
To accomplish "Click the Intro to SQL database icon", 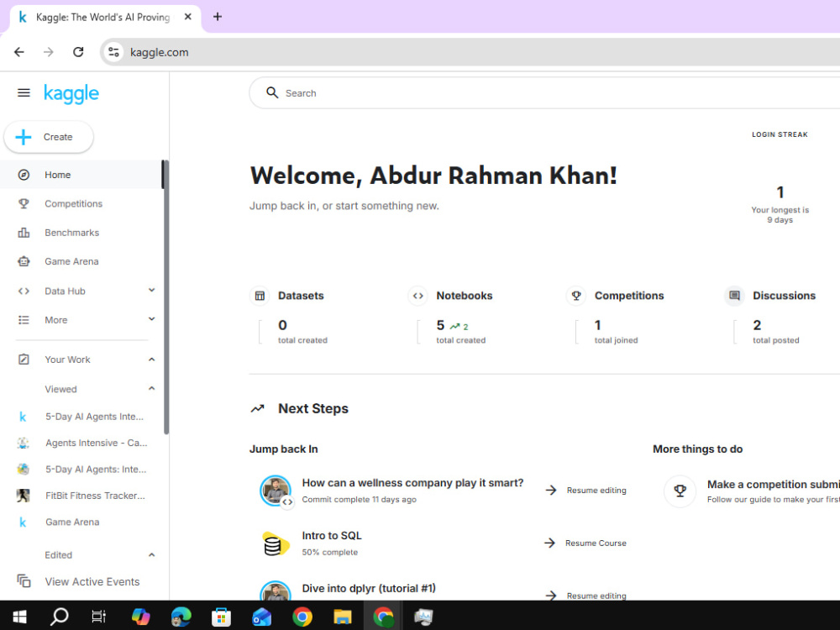I will [276, 543].
